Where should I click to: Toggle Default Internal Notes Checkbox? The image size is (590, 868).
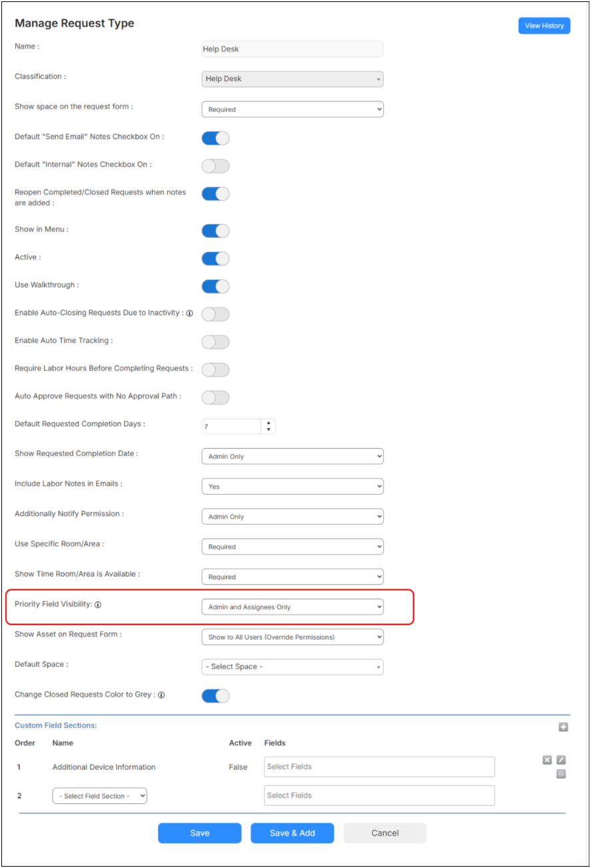(215, 166)
